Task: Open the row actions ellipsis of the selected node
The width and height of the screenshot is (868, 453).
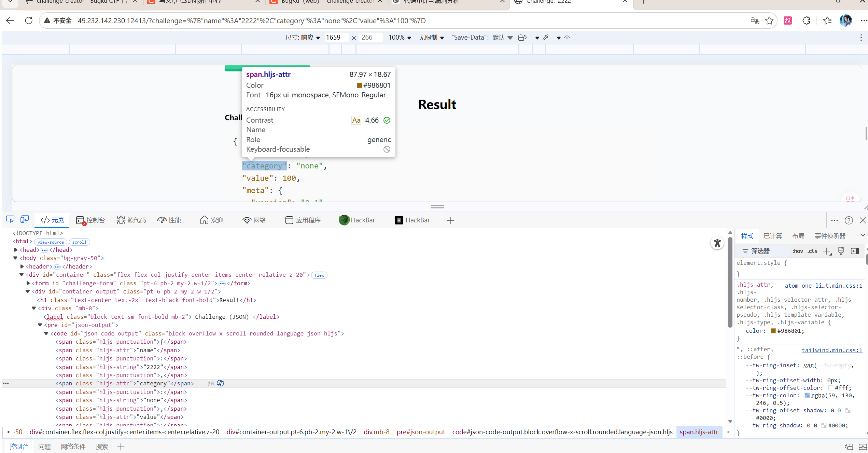Action: 6,383
